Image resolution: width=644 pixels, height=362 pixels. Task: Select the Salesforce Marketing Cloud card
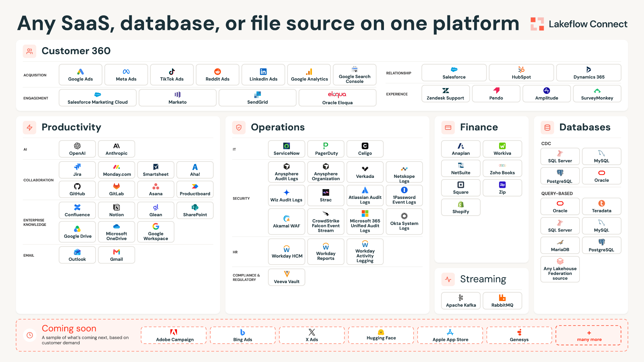point(98,98)
